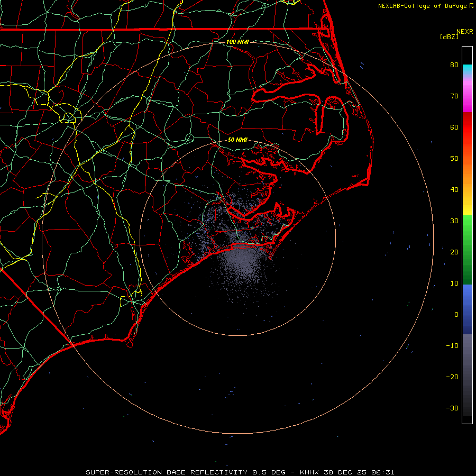Click the -20 dBZ scale value
Image resolution: width=476 pixels, height=476 pixels.
(x=452, y=377)
